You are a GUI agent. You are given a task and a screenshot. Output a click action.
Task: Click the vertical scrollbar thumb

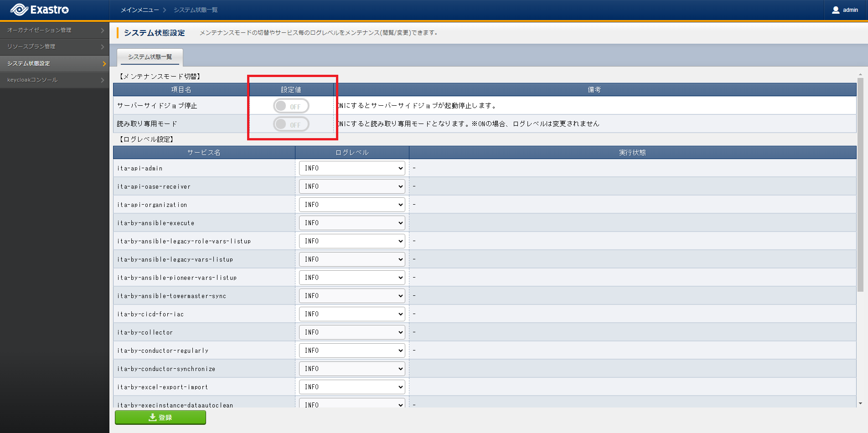pos(860,182)
